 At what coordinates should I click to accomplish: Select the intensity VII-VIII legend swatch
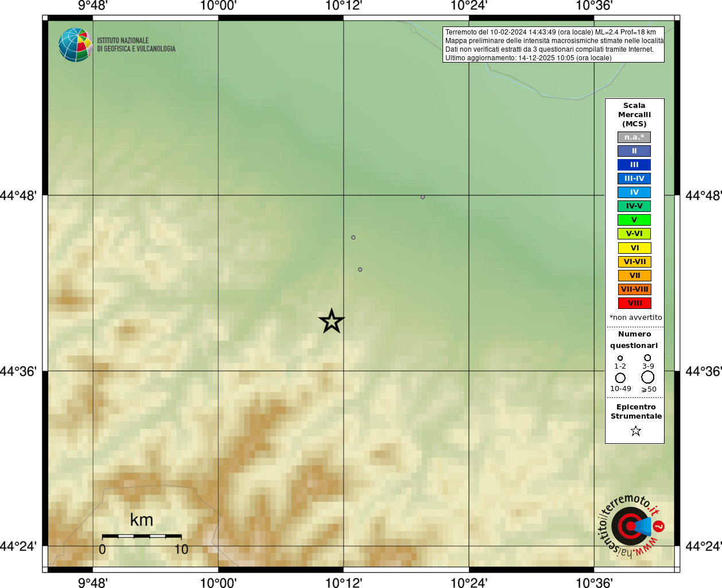(x=634, y=289)
